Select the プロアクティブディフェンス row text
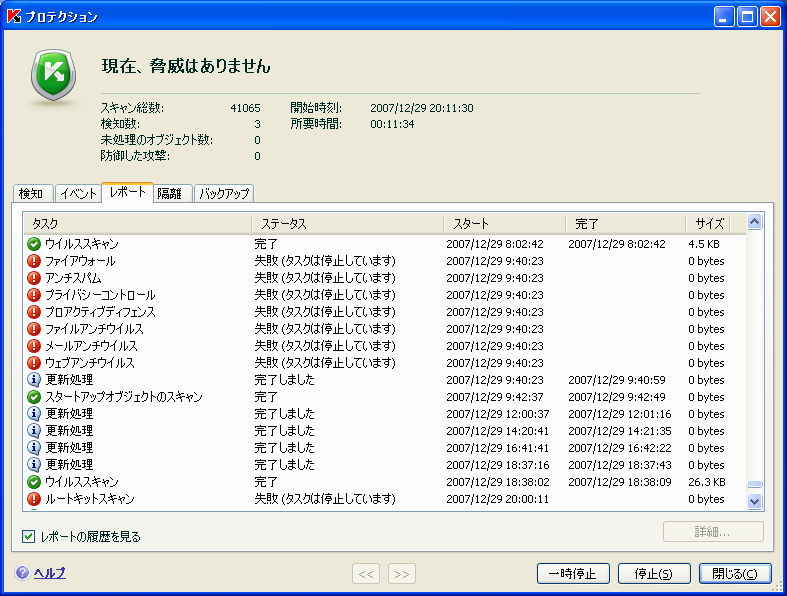Viewport: 787px width, 596px height. (x=100, y=312)
